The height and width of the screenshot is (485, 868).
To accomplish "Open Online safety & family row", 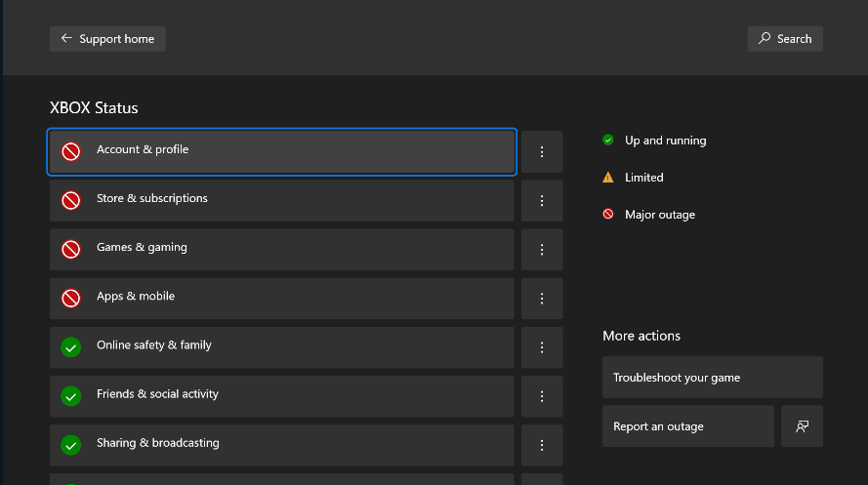I will [282, 347].
